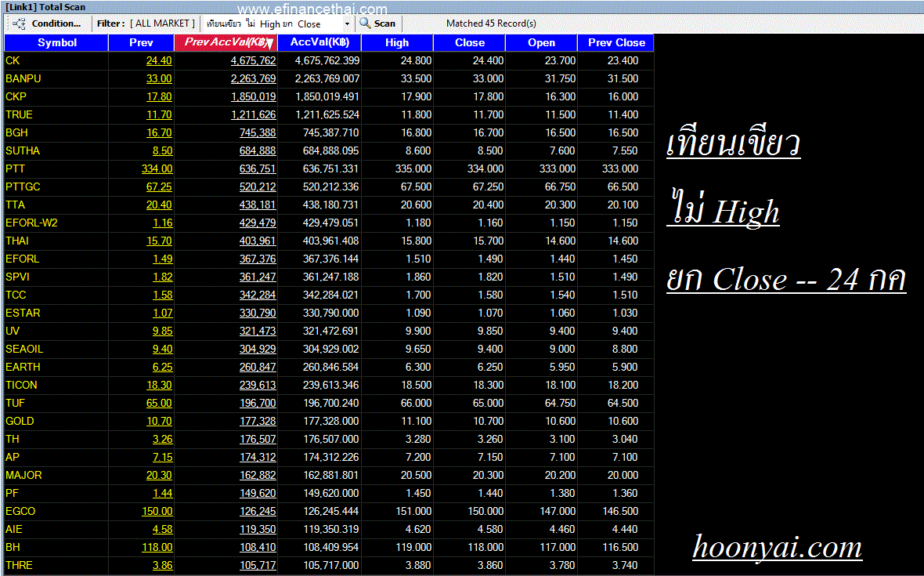The height and width of the screenshot is (576, 924).
Task: Sort by Prev Close column header
Action: click(616, 42)
